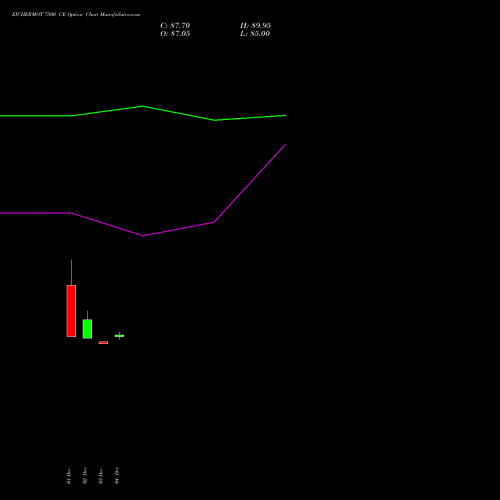Select the chart title reading EICHERMOT 7300 CE
500x500 pixels.
coord(76,15)
